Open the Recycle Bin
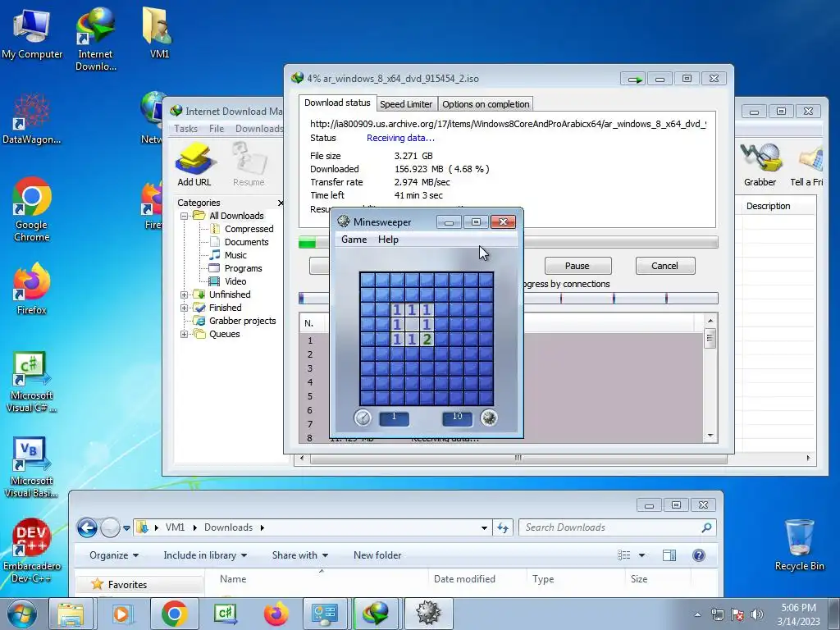 [x=799, y=546]
